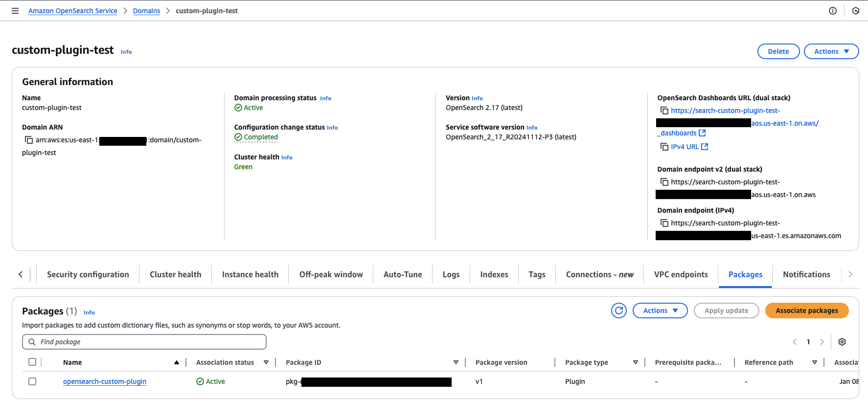Go to next packages page
This screenshot has width=868, height=400.
[x=822, y=342]
